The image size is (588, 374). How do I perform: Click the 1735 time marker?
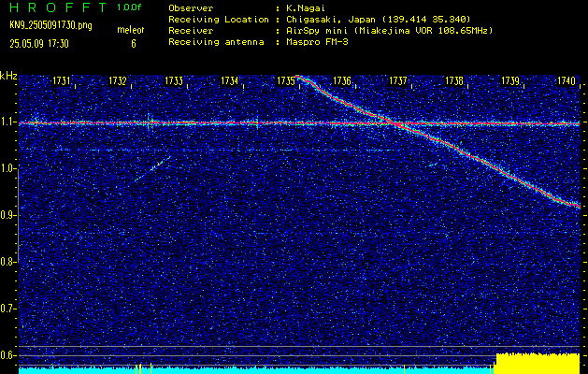coord(286,80)
